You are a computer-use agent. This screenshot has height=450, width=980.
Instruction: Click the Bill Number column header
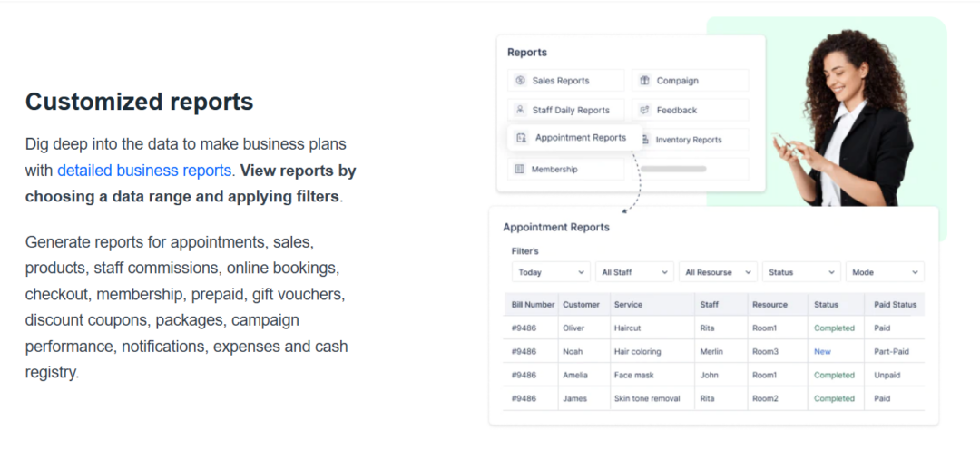pos(532,305)
